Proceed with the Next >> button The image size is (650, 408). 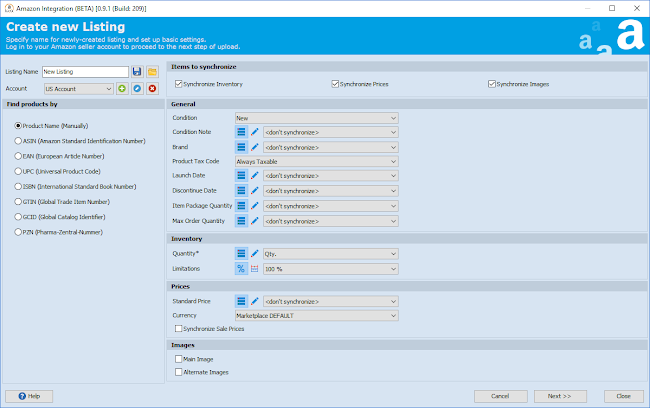pyautogui.click(x=560, y=396)
